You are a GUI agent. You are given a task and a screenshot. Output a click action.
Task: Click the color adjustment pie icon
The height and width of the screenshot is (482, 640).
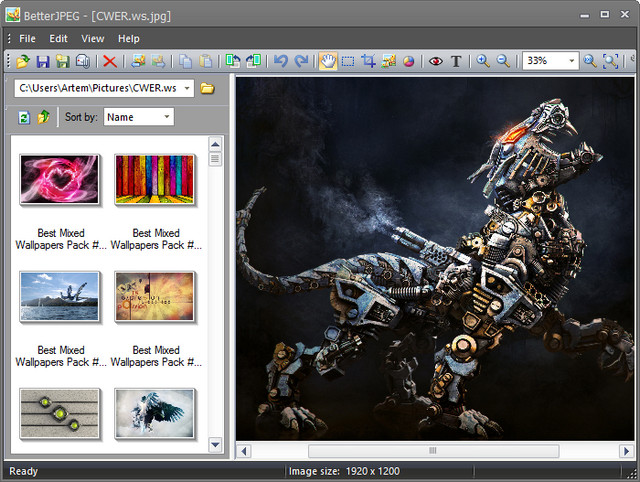[409, 61]
